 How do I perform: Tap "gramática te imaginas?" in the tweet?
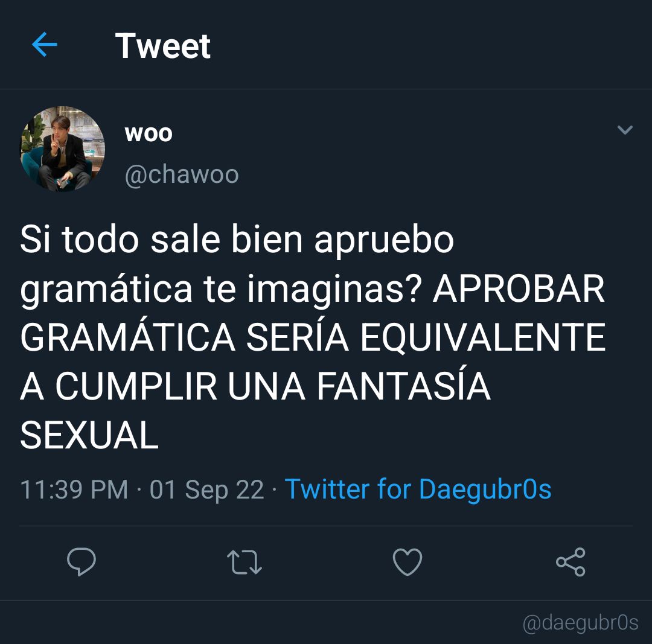tap(221, 290)
